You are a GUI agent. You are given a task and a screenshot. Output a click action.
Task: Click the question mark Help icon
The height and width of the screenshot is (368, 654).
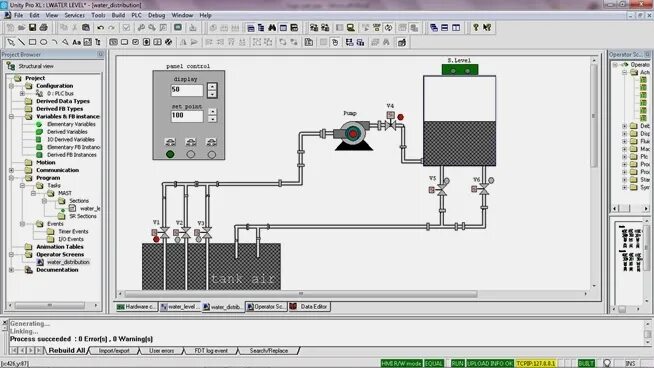click(x=475, y=28)
